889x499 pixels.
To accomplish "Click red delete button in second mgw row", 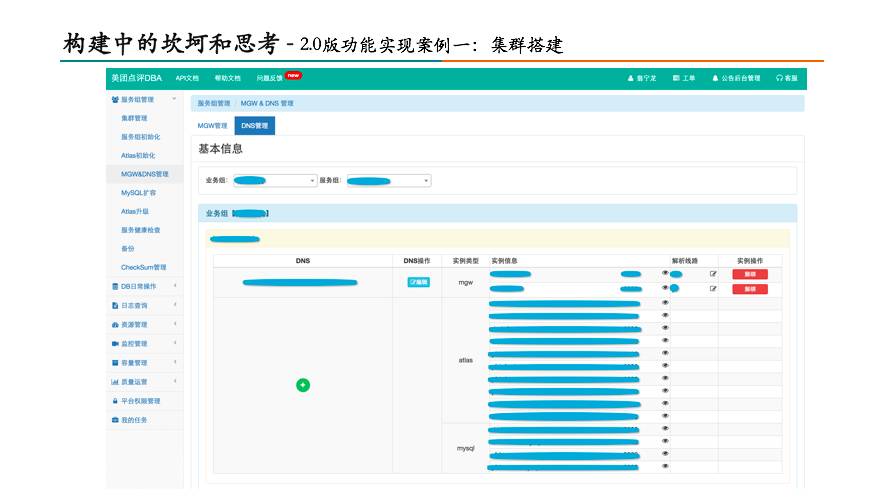I will coord(750,289).
